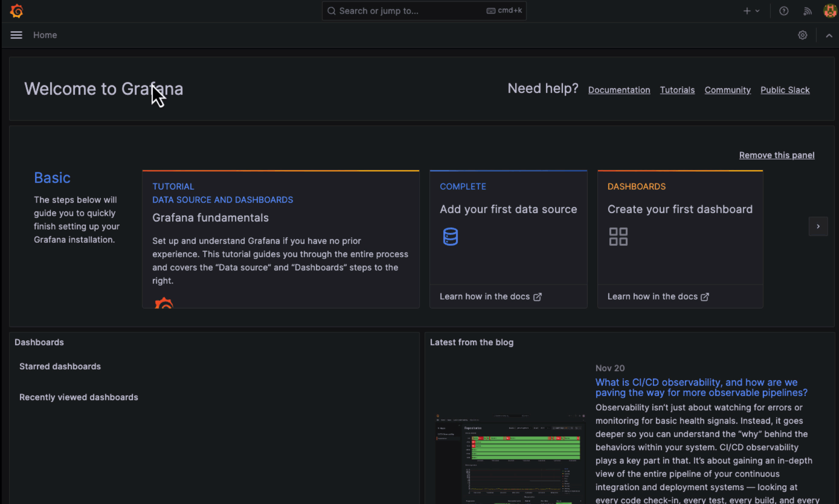Open the hamburger navigation menu

16,35
